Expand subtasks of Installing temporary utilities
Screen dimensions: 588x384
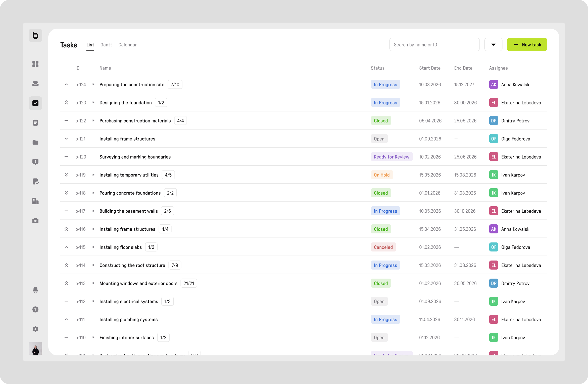pyautogui.click(x=93, y=175)
